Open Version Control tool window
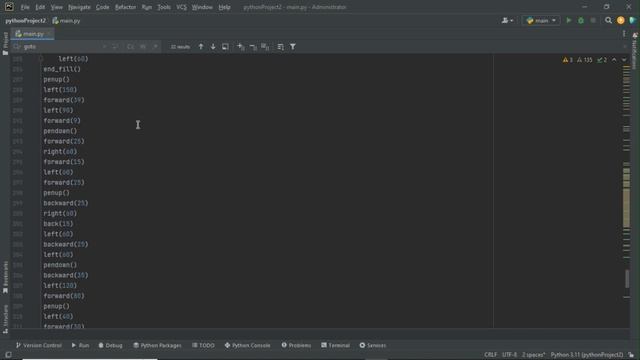The height and width of the screenshot is (360, 640). 39,345
